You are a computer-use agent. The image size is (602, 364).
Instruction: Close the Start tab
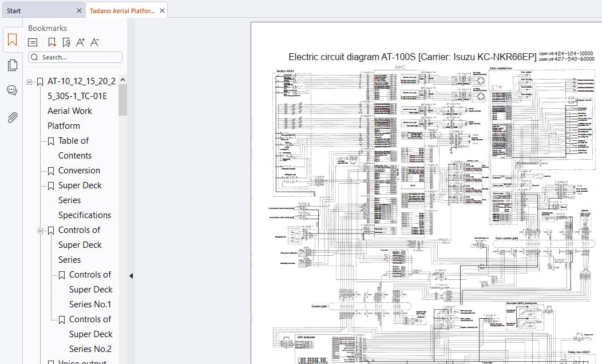(79, 11)
